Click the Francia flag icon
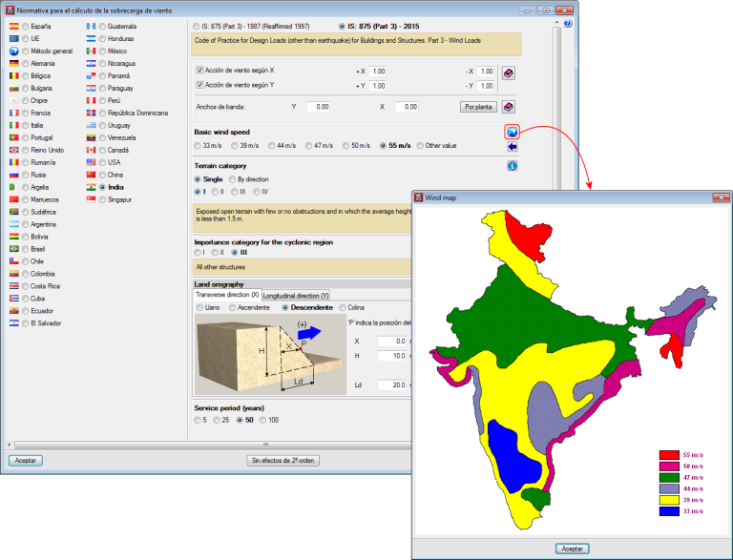Viewport: 733px width, 560px height. [x=14, y=113]
